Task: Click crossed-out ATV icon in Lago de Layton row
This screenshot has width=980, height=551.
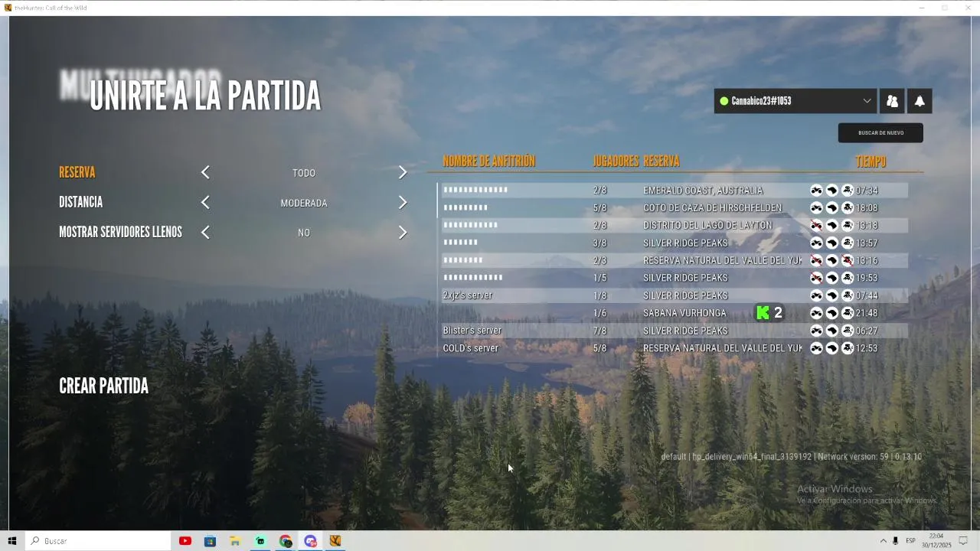Action: (x=816, y=226)
